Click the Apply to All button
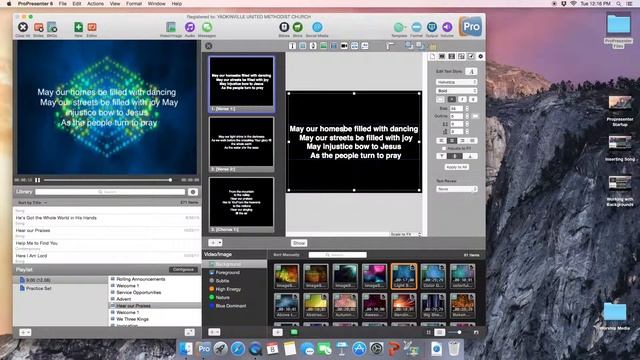This screenshot has width=640, height=360. point(457,167)
